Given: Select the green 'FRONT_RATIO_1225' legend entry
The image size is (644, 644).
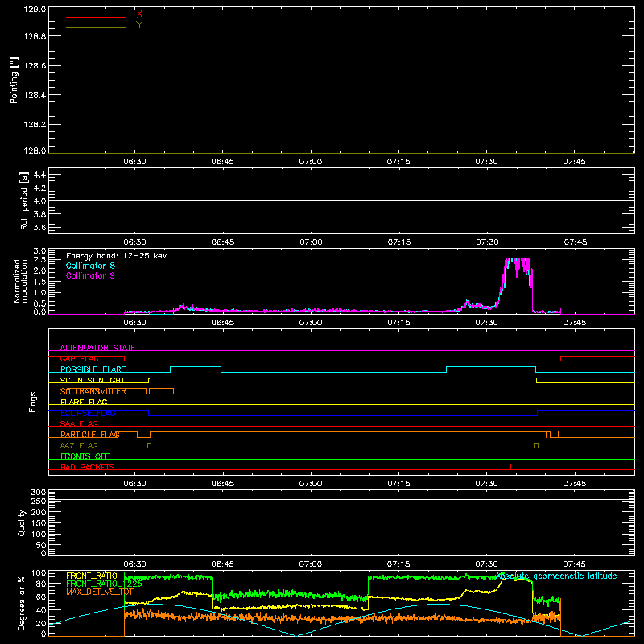Looking at the screenshot, I should [104, 584].
